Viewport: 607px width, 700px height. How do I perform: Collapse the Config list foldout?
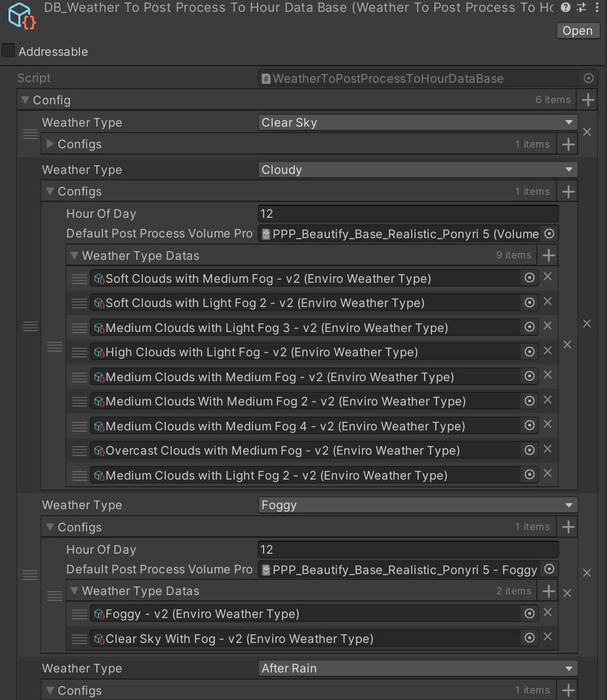(26, 100)
